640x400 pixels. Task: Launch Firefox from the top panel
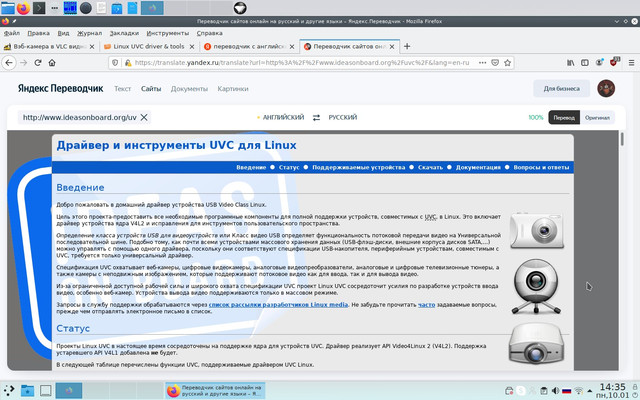[x=23, y=8]
